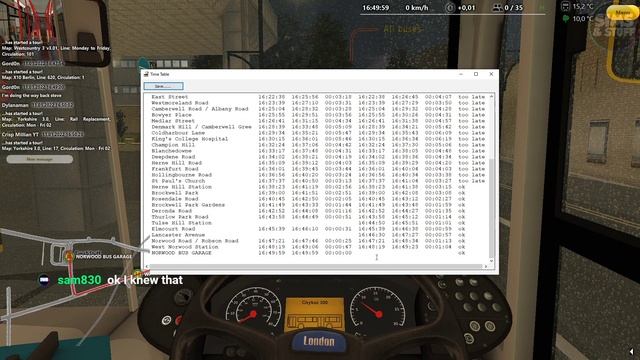Viewport: 640px width, 360px height.
Task: Click the blue London badge on steering wheel
Action: 319,341
